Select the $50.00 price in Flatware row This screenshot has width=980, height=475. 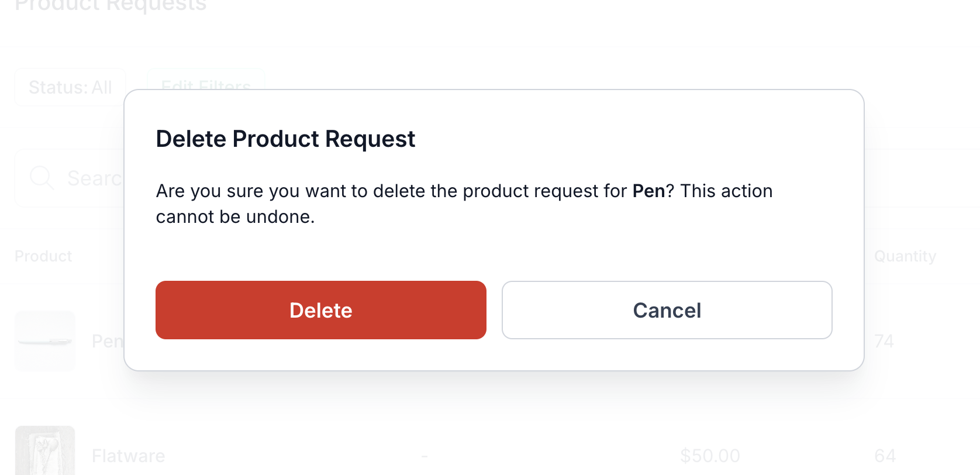(x=710, y=456)
